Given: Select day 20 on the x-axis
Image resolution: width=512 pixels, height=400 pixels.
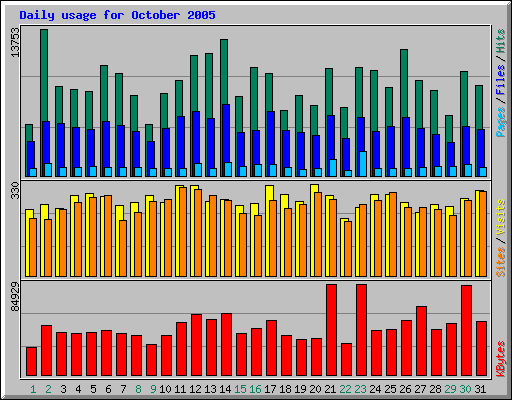Looking at the screenshot, I should coord(315,389).
